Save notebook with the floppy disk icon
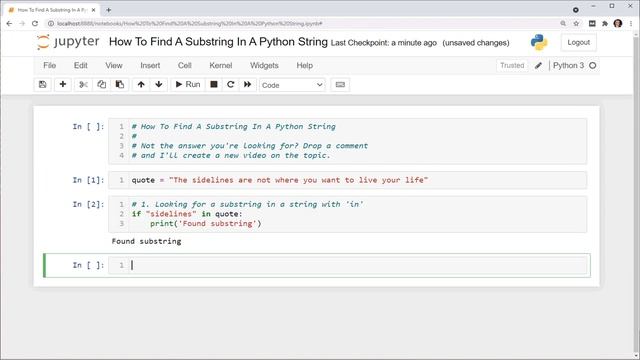Viewport: 640px width, 360px height. pos(42,84)
